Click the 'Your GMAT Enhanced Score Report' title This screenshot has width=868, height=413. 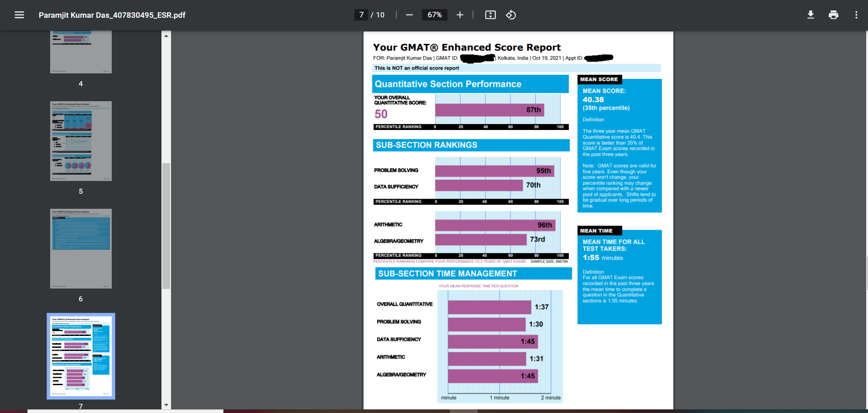tap(467, 47)
